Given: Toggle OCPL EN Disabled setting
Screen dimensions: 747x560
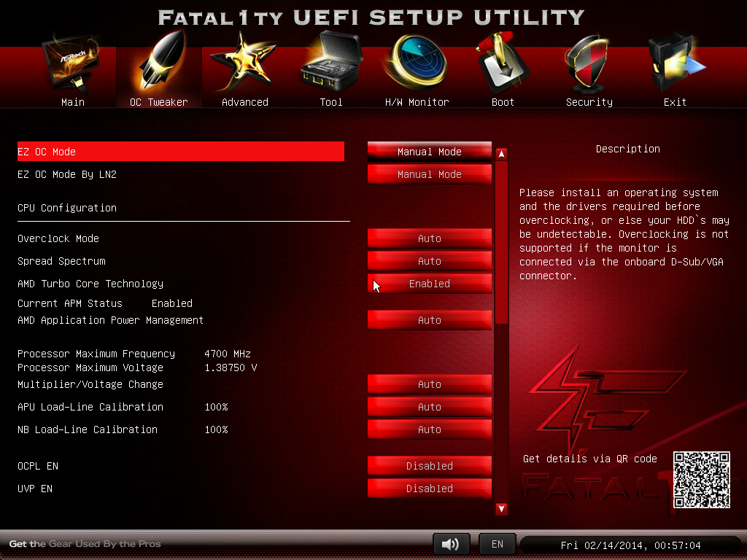Looking at the screenshot, I should 429,466.
